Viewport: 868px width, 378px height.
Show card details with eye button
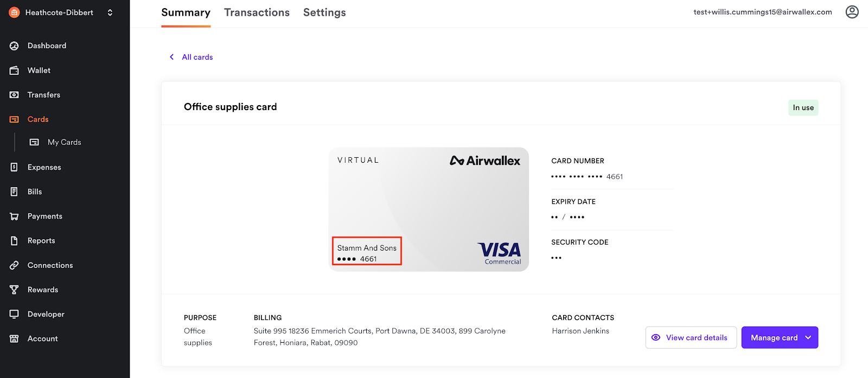(x=691, y=337)
